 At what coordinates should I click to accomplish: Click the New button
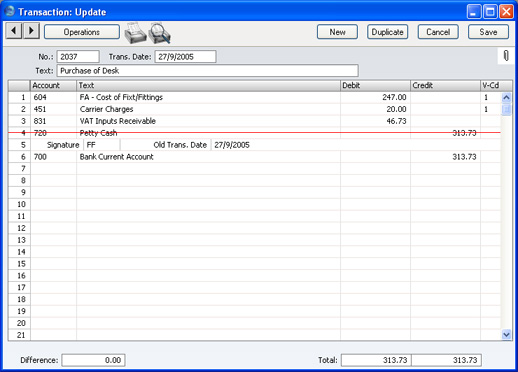pos(337,32)
